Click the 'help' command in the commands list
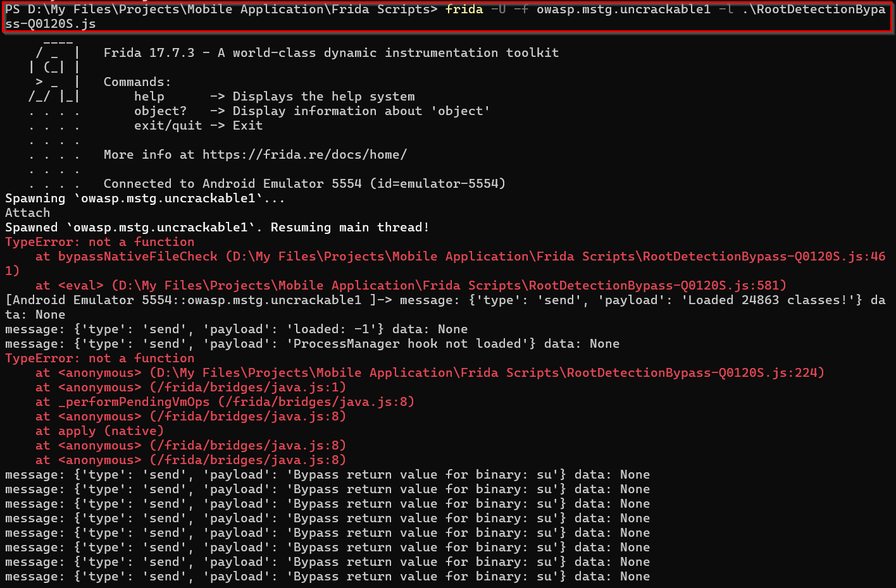This screenshot has height=588, width=896. pos(149,96)
